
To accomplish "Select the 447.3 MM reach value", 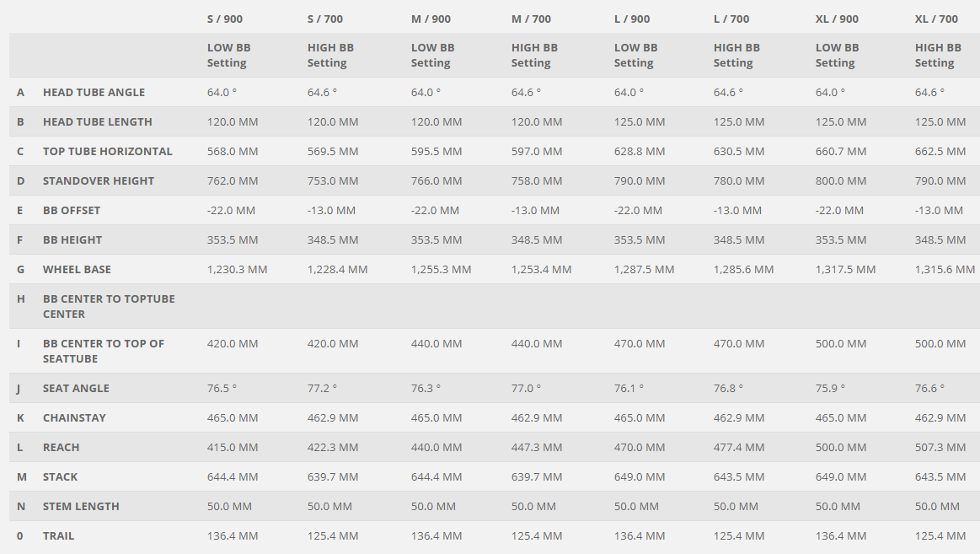I will point(537,447).
